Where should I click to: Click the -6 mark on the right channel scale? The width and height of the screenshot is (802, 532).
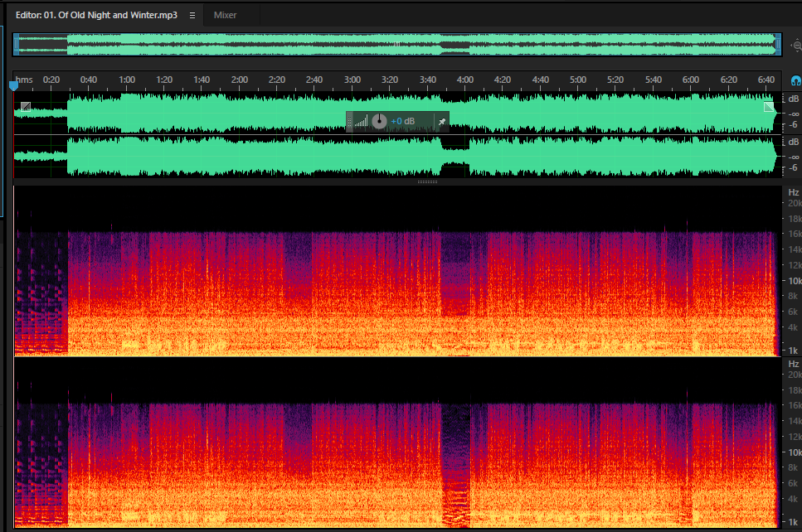click(x=794, y=167)
